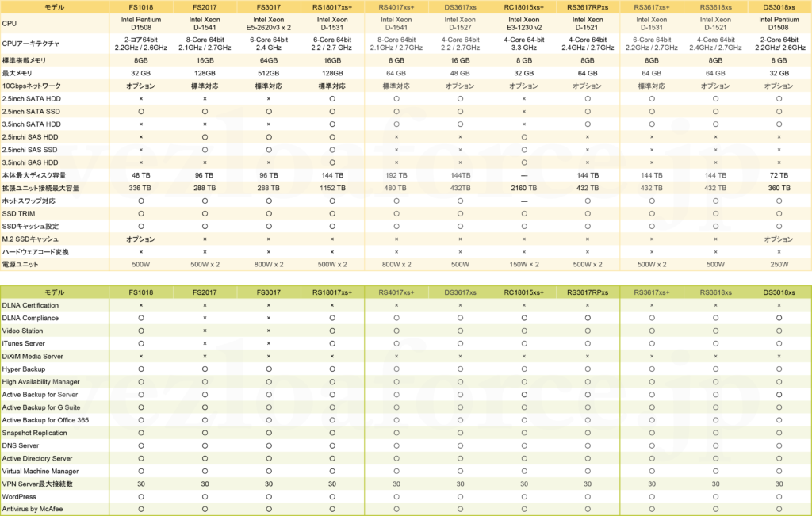812x516 pixels.
Task: Select the "2-コア64bit 2.2GHz / 2.6GHz" cell
Action: pos(141,44)
